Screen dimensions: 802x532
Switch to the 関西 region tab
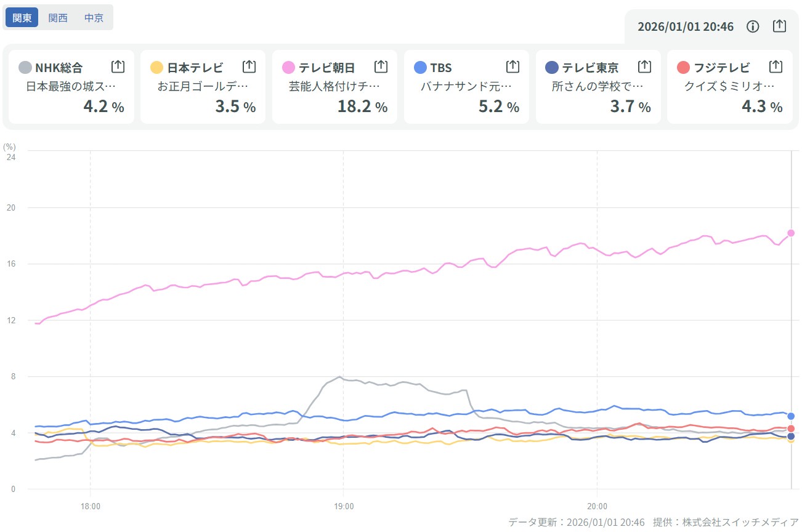click(58, 18)
